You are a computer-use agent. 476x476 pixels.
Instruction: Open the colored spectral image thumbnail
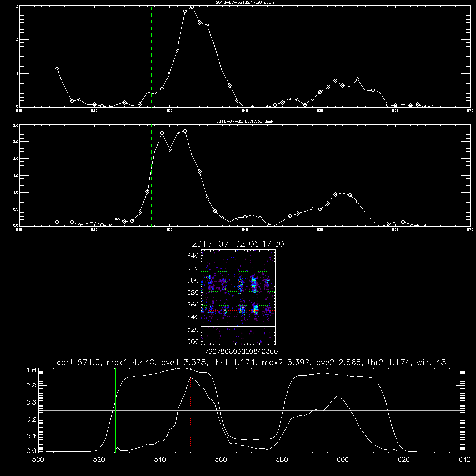[238, 297]
